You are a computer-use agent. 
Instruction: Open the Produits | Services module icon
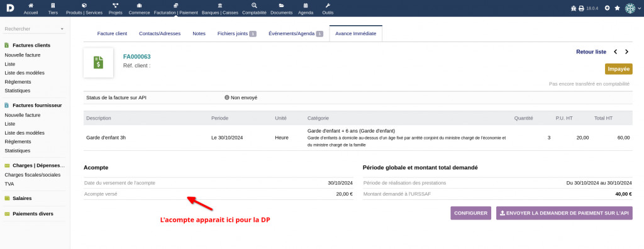[x=84, y=6]
